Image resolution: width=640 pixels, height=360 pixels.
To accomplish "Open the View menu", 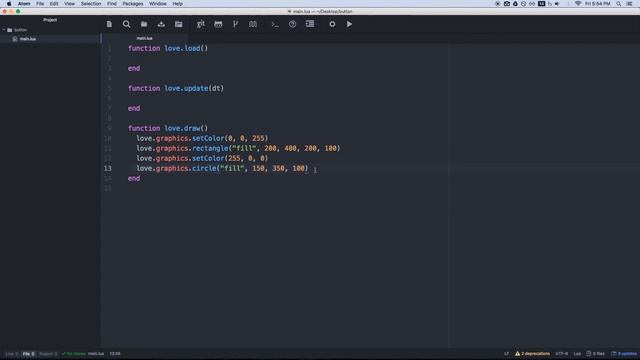I will point(69,4).
